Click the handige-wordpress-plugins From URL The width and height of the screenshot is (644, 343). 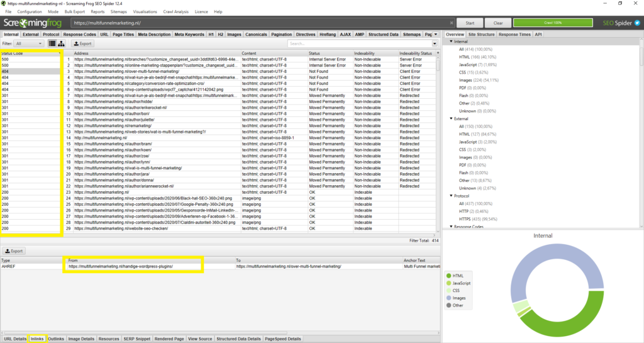tap(121, 267)
